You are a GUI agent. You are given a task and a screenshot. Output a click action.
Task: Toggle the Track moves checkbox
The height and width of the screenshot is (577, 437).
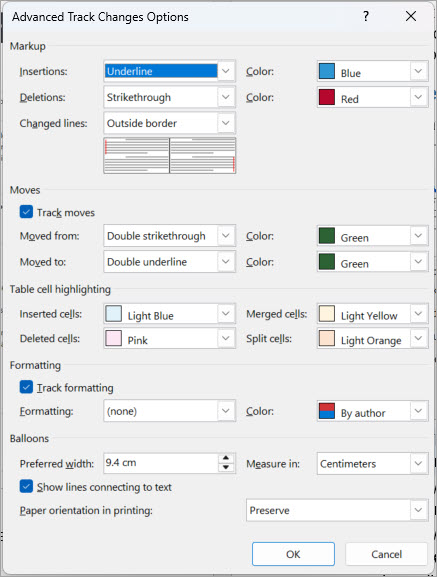(26, 212)
